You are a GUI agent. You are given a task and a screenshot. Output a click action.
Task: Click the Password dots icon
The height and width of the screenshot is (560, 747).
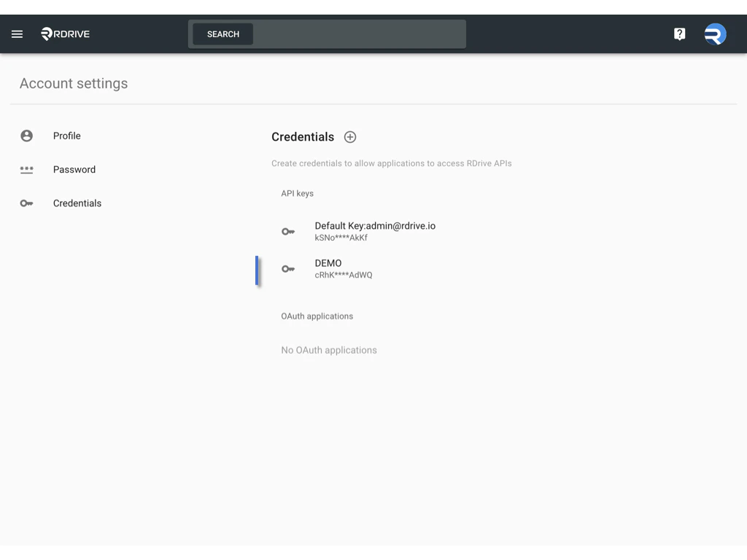click(27, 170)
